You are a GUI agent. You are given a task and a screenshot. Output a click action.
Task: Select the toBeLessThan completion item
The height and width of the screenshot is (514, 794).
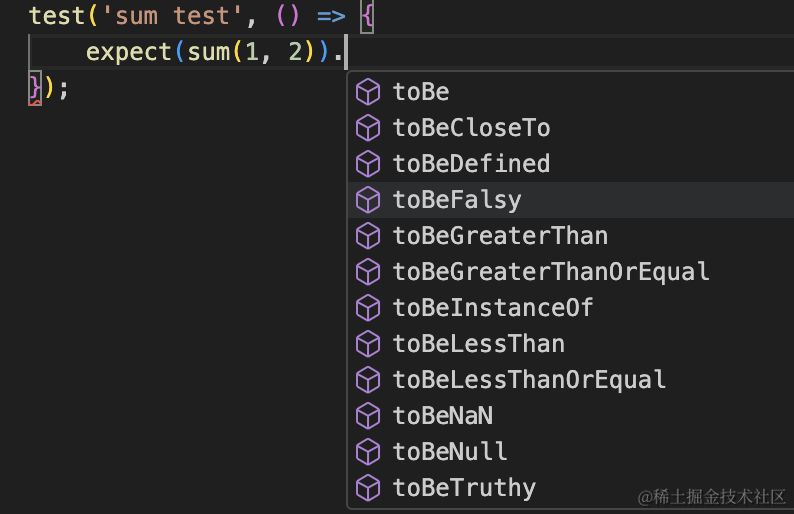[x=478, y=344]
